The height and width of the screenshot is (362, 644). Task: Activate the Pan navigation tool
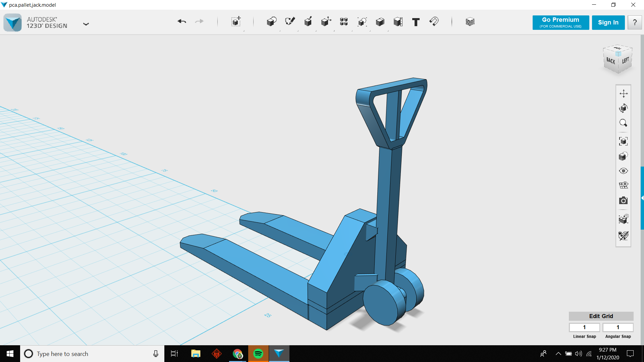(624, 93)
